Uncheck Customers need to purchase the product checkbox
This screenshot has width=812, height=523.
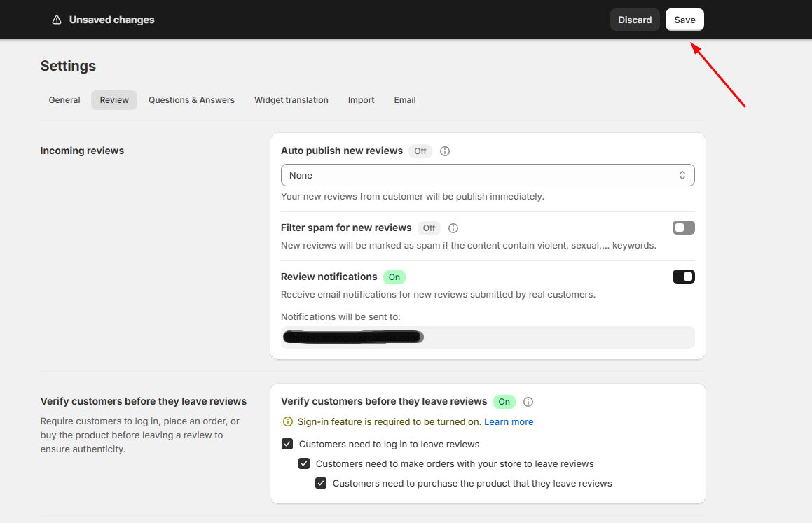(x=321, y=483)
